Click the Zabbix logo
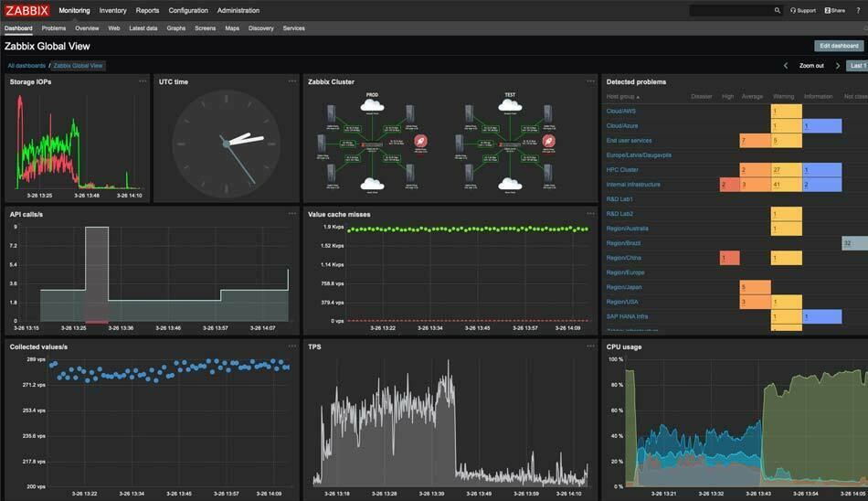This screenshot has height=501, width=868. (27, 11)
